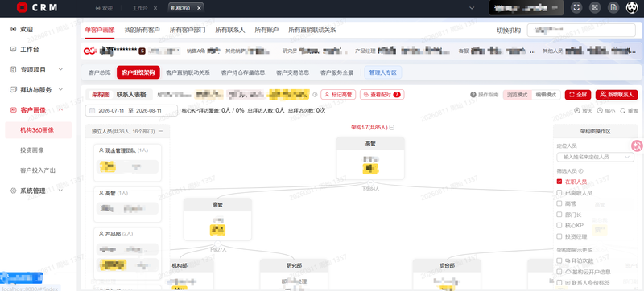Open the 定位人员 name dropdown
644x291 pixels.
pos(595,157)
